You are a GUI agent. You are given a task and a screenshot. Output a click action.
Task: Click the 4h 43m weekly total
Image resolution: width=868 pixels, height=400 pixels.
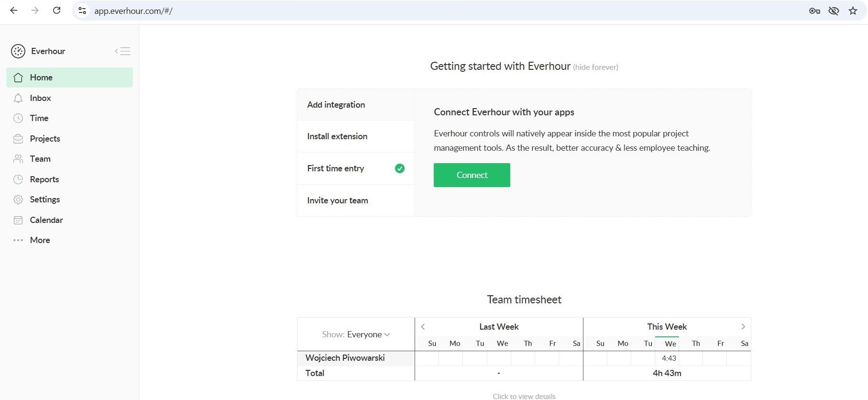pos(667,373)
